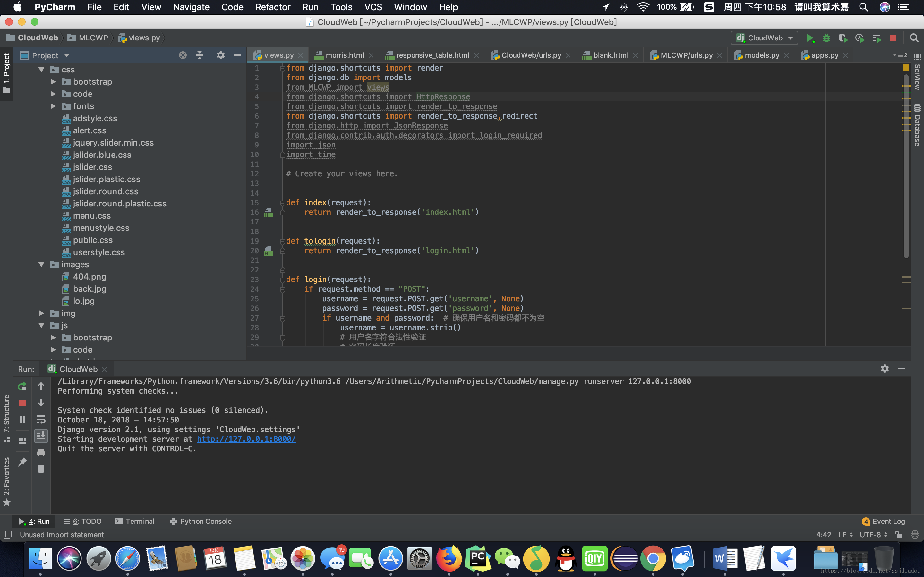Expand the js folder in project tree
Image resolution: width=924 pixels, height=577 pixels.
click(41, 325)
